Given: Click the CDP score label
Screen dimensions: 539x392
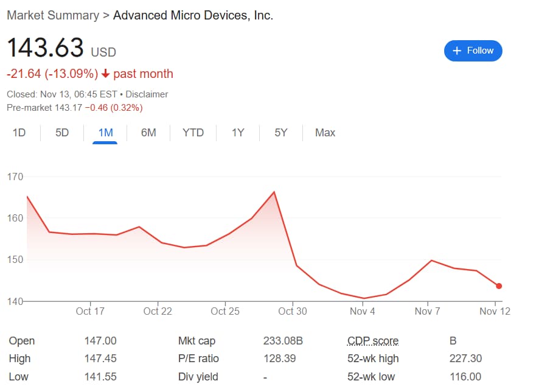Looking at the screenshot, I should tap(373, 341).
